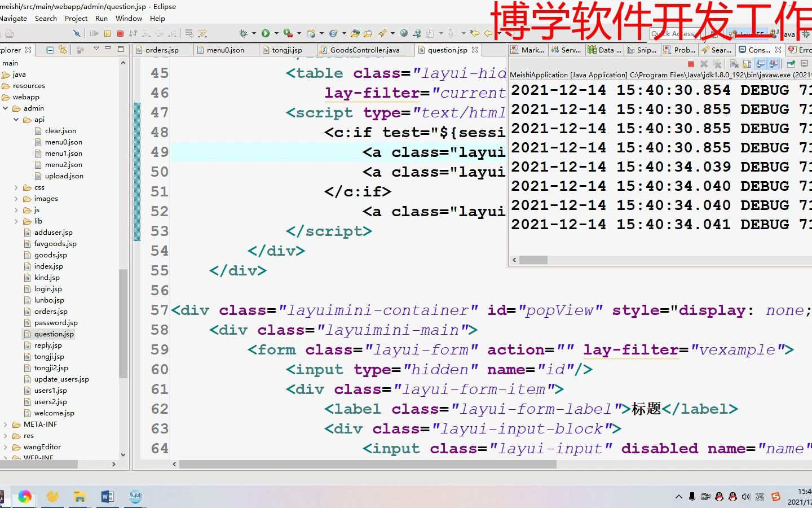Collapse the admin folder in tree
Image resolution: width=812 pixels, height=508 pixels.
click(x=6, y=108)
